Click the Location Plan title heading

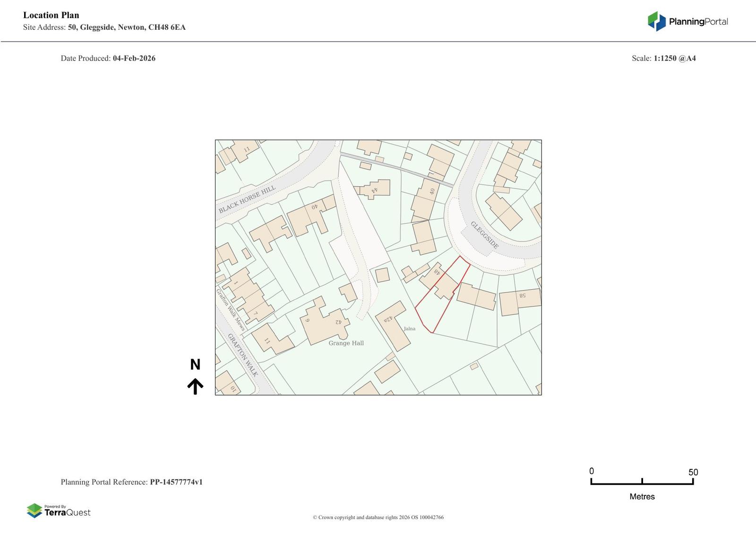pyautogui.click(x=51, y=15)
